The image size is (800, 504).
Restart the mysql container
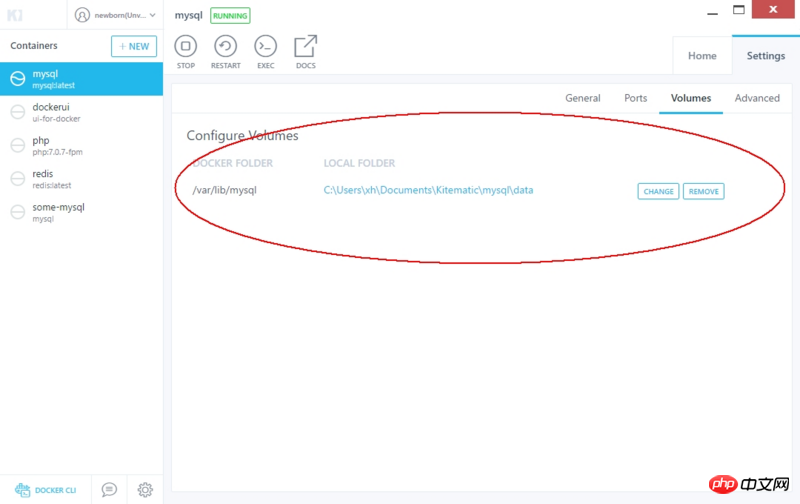226,52
